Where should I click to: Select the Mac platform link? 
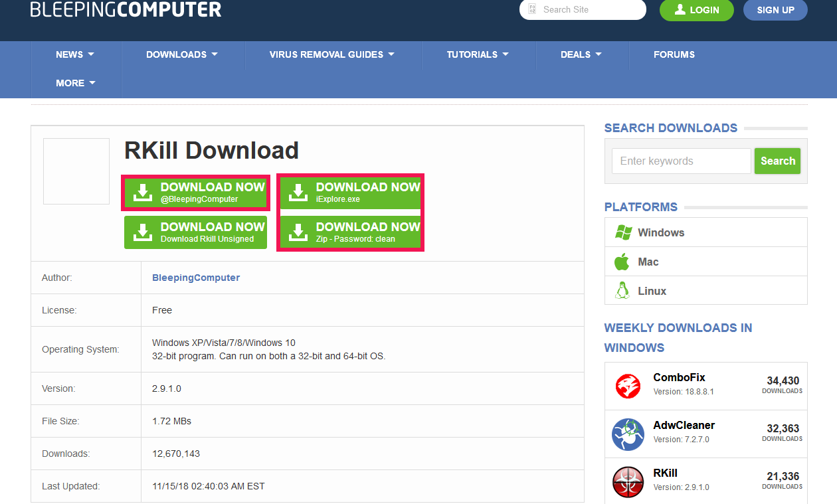pos(648,262)
